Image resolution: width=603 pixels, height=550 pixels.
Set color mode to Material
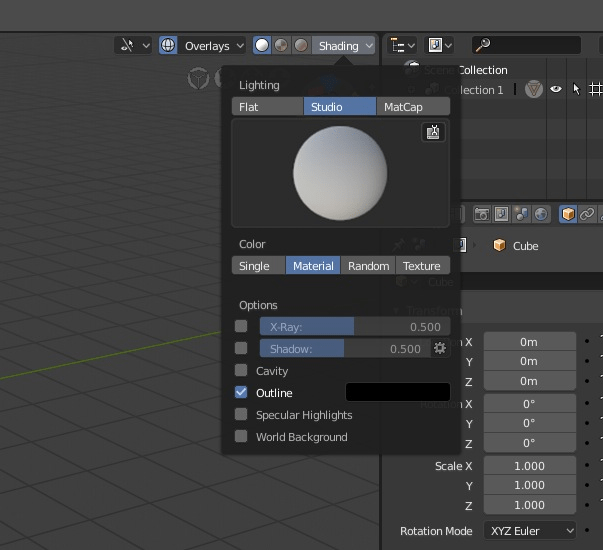coord(313,265)
